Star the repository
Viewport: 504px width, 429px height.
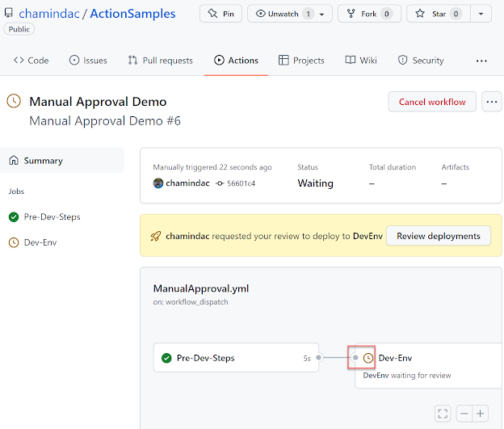(439, 14)
